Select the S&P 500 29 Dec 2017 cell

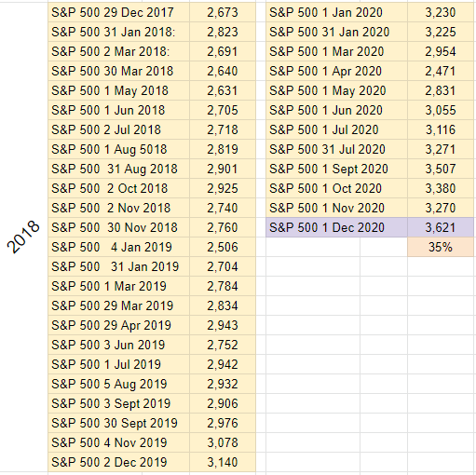[118, 12]
